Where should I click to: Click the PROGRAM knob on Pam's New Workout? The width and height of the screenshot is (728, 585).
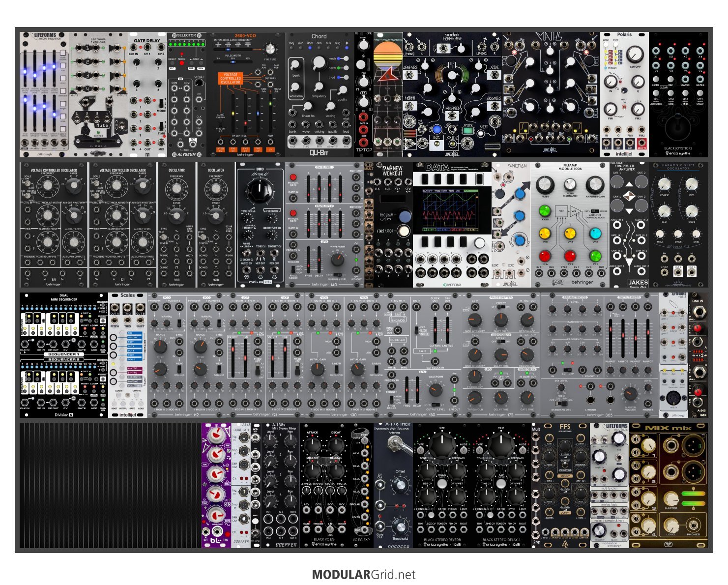(405, 216)
